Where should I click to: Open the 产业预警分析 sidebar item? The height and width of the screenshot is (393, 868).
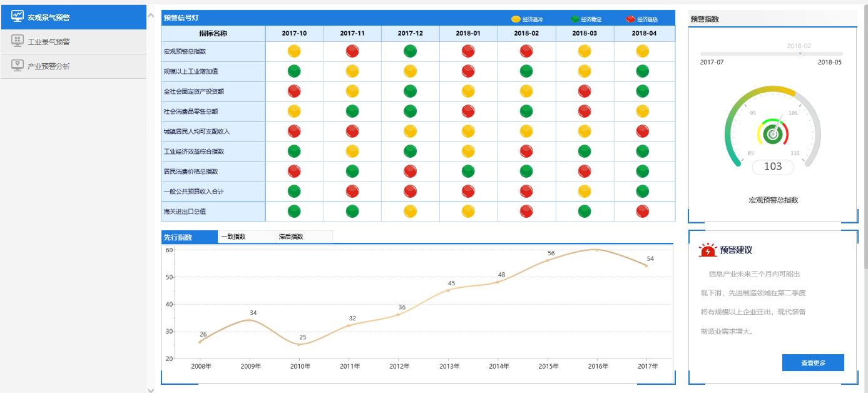click(x=73, y=66)
